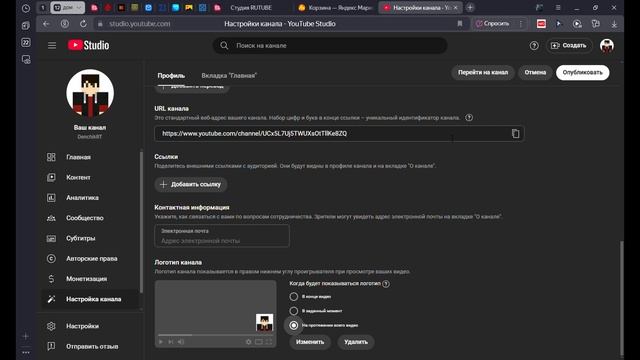Select the 'На протяжении всего видео' radio option
The width and height of the screenshot is (640, 360).
click(x=293, y=325)
